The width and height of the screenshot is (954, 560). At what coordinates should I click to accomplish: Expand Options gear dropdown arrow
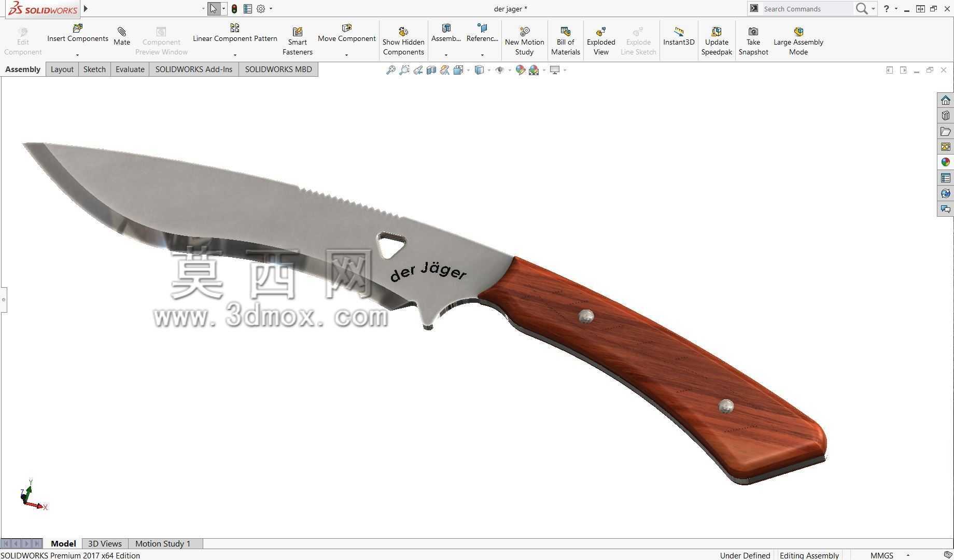[x=271, y=9]
